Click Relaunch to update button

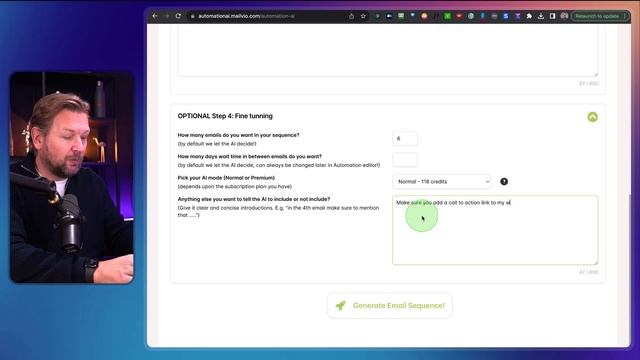599,16
